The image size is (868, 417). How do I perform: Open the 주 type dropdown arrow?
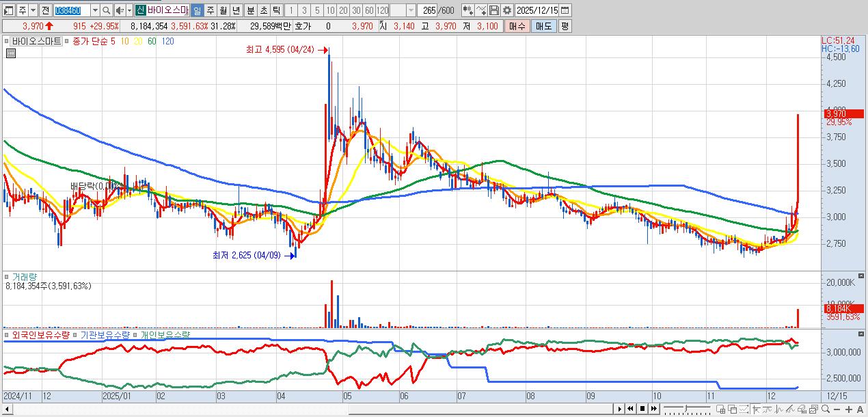click(33, 10)
